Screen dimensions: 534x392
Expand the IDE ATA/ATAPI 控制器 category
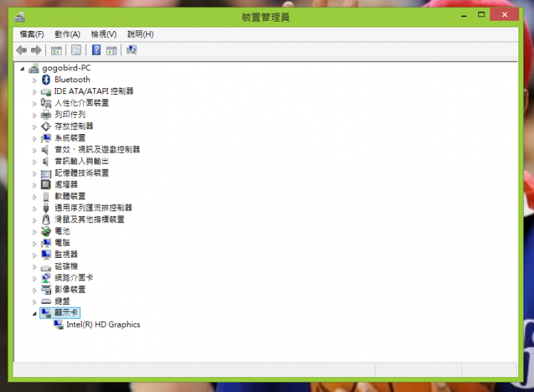pyautogui.click(x=34, y=92)
